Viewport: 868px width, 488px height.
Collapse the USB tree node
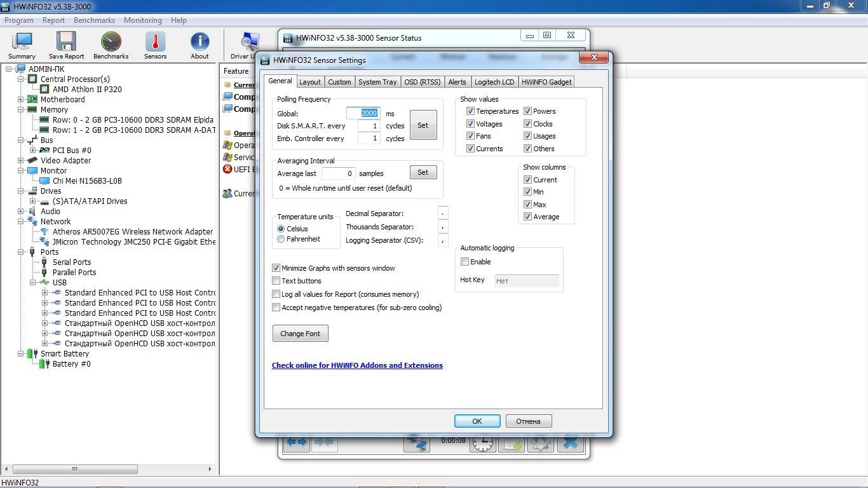(33, 282)
